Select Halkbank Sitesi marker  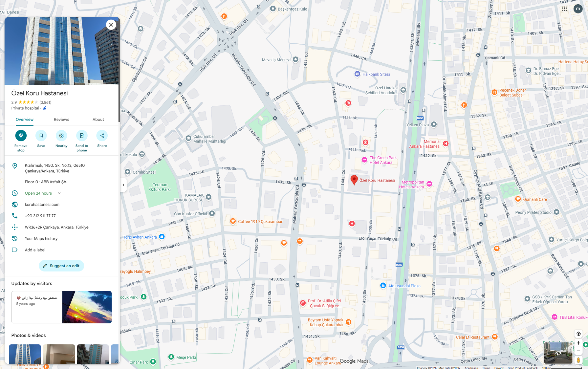coord(357,74)
